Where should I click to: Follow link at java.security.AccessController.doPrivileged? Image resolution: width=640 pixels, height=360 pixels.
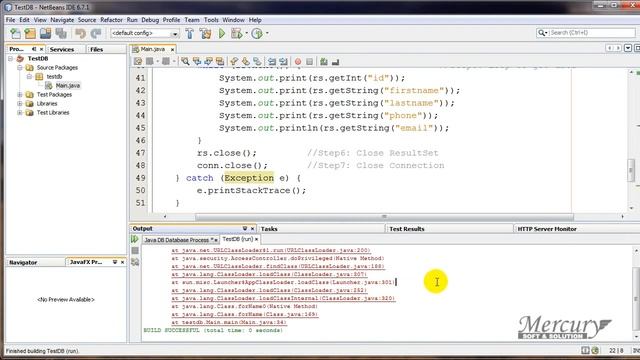click(278, 258)
